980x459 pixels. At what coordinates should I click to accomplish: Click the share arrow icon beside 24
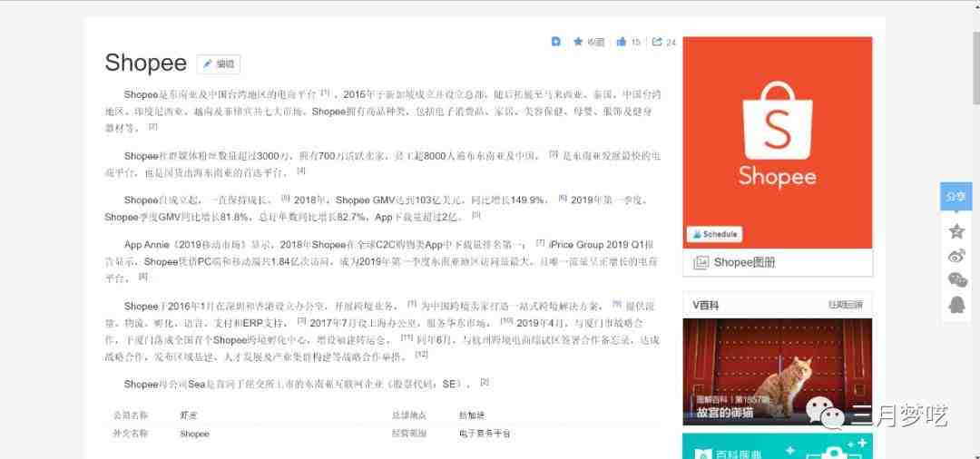point(657,42)
